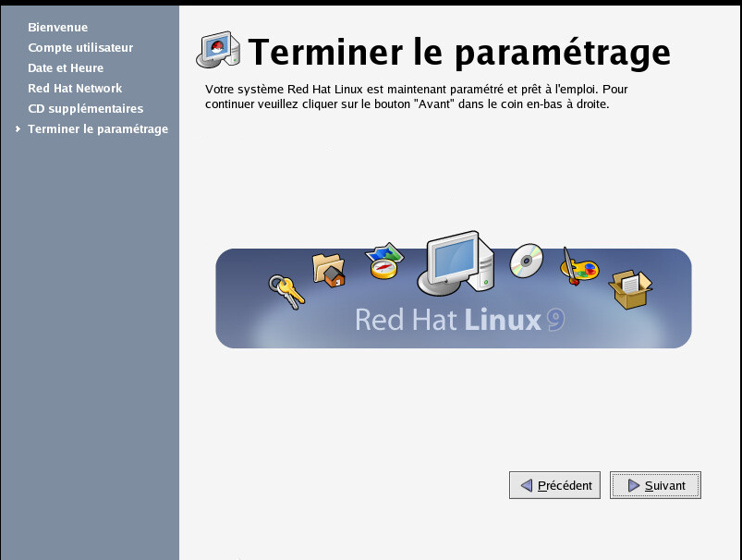The width and height of the screenshot is (742, 560).
Task: Click the cardboard package box icon
Action: pos(630,290)
